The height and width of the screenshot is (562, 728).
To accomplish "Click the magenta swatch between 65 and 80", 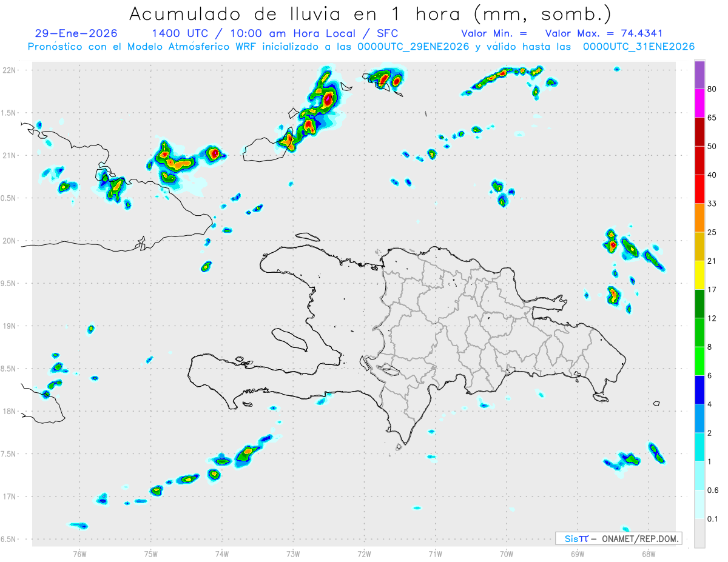I will 699,104.
